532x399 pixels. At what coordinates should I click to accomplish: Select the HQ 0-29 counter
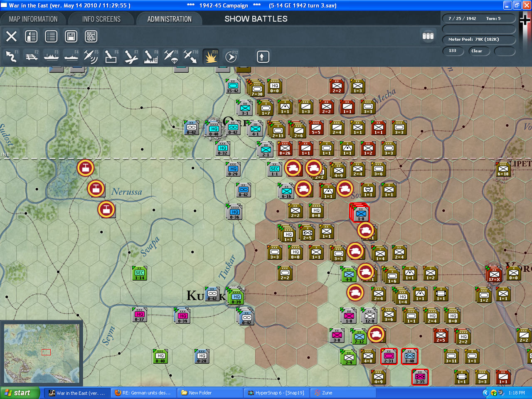click(233, 169)
